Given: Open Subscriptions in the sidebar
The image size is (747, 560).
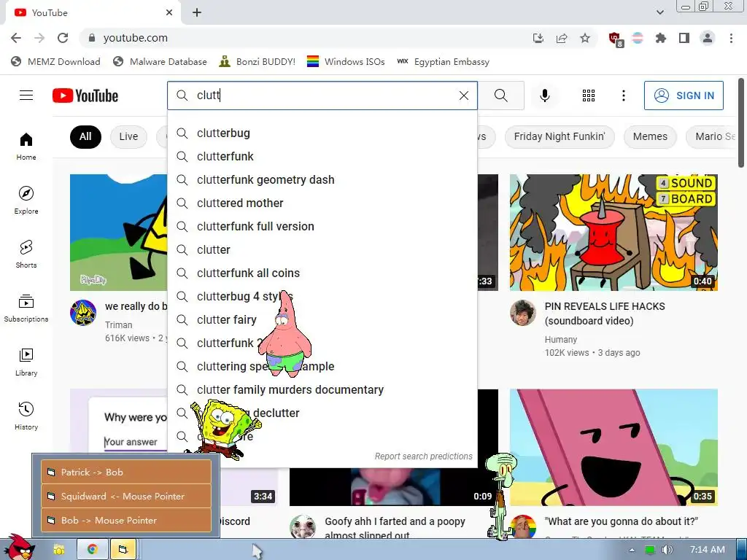Looking at the screenshot, I should tap(26, 308).
